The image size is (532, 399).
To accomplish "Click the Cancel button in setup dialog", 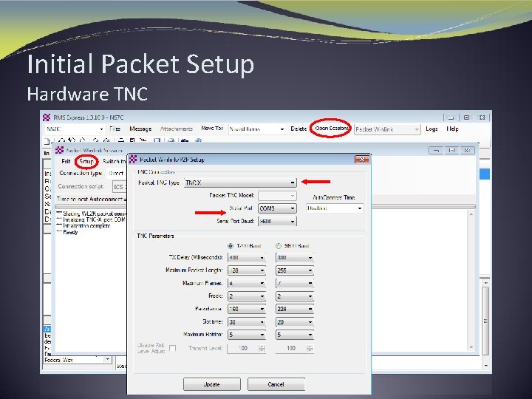I will tap(276, 384).
